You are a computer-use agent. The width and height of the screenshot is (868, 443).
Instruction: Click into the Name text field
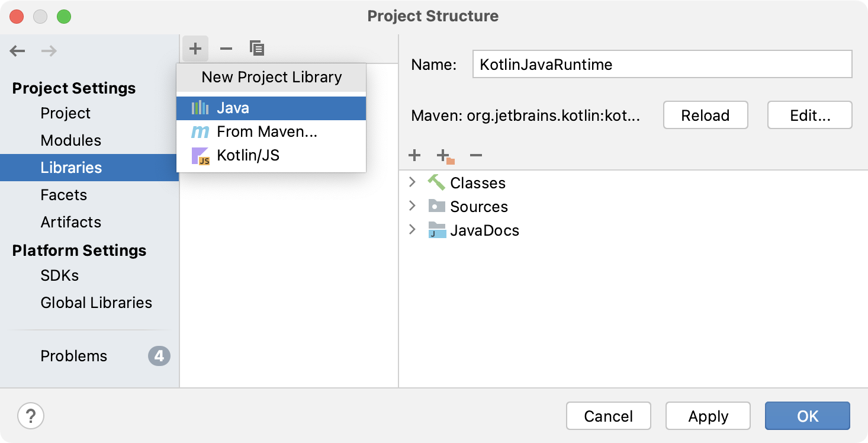tap(662, 65)
